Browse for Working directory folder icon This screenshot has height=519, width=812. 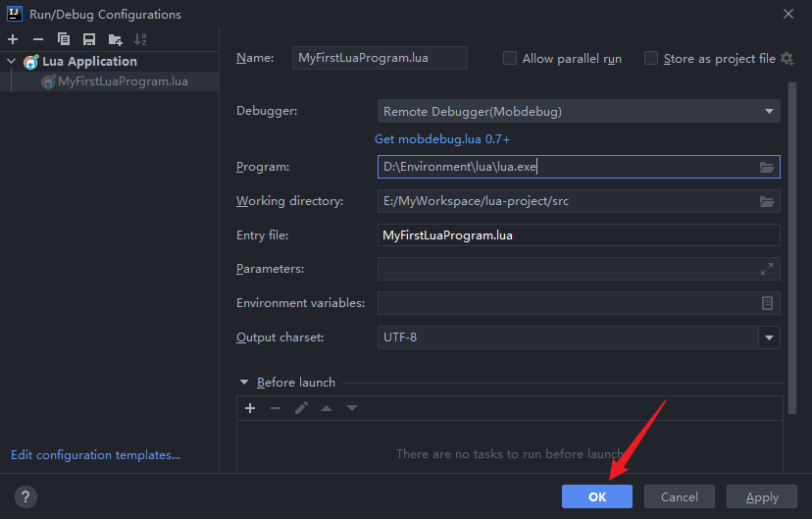pyautogui.click(x=767, y=201)
